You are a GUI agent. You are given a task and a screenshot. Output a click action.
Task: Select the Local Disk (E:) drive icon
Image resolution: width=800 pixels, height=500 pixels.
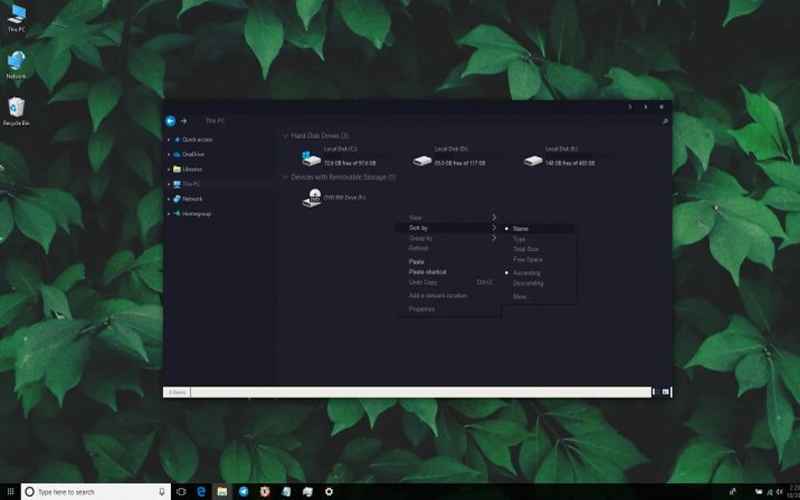tap(533, 161)
